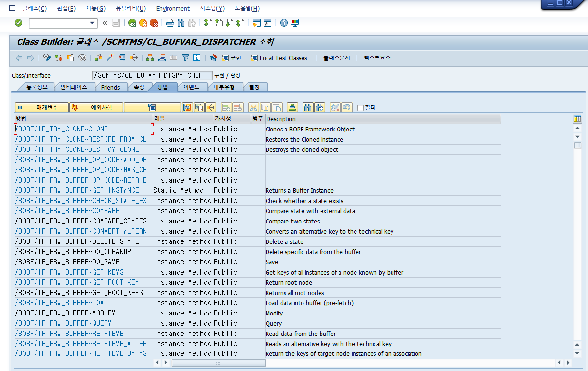Toggle Display/Change pencil icon
Screen dimensions: 588x371
[x=47, y=57]
